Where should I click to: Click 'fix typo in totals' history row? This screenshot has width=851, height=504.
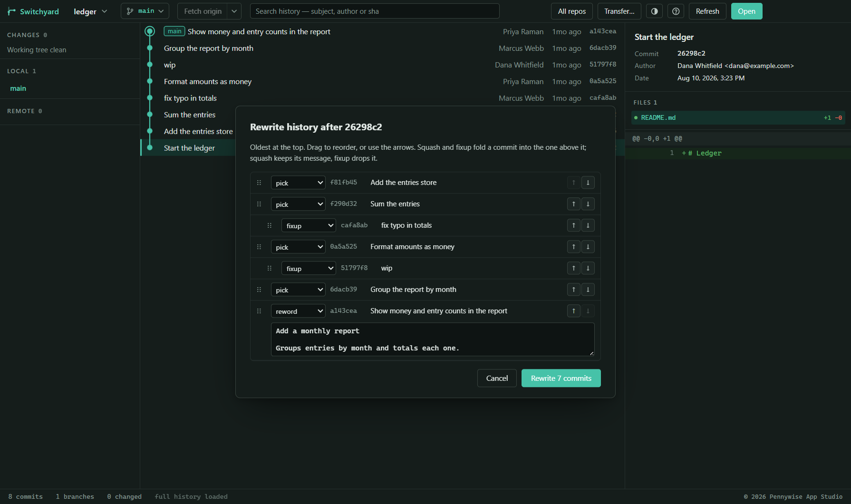click(383, 98)
